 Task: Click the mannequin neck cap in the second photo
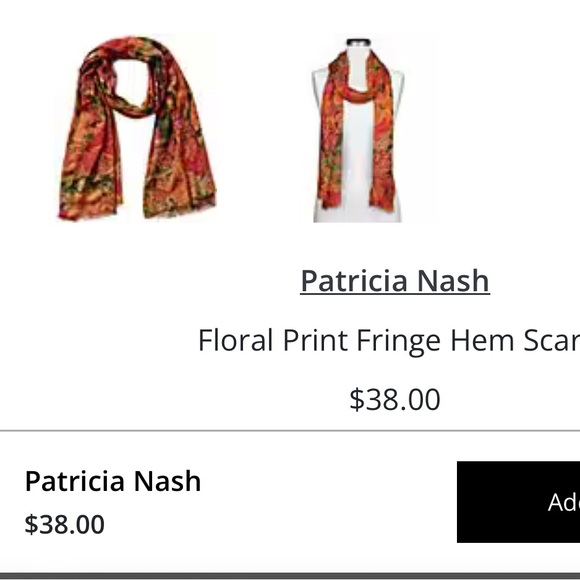[x=358, y=42]
